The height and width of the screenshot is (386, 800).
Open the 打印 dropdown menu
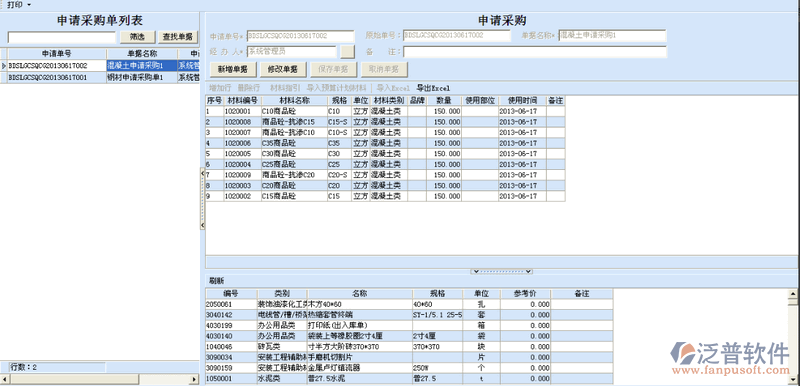tap(18, 5)
